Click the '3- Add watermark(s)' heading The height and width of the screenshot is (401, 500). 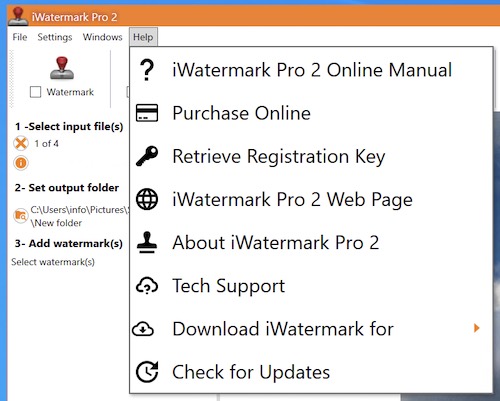coord(69,244)
